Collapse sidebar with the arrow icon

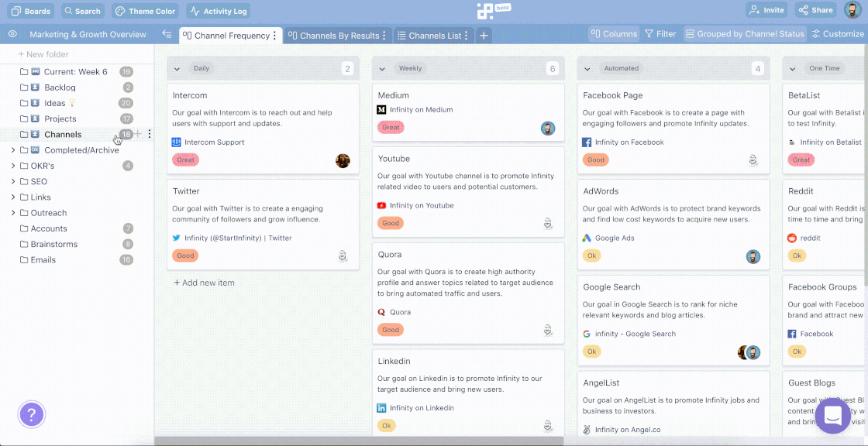pos(167,34)
